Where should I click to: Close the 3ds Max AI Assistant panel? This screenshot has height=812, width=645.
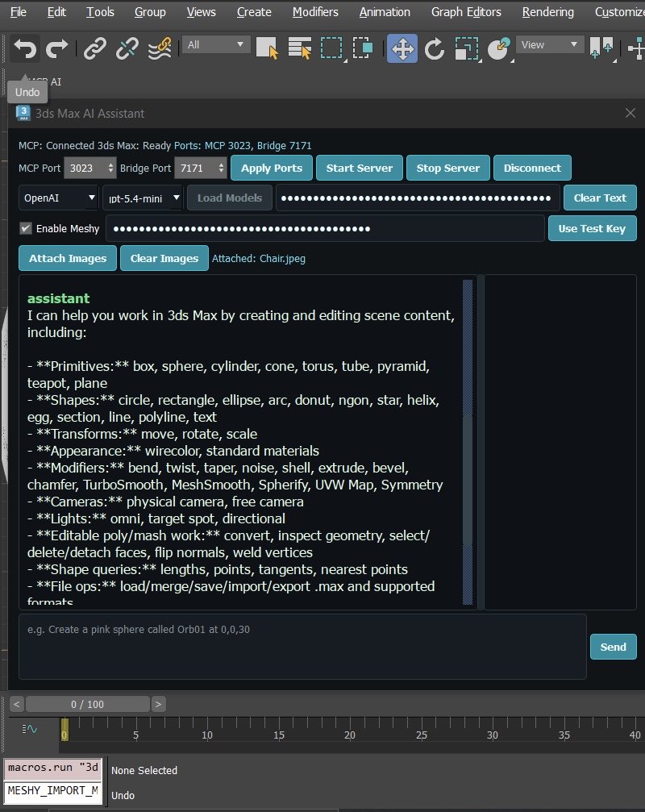(x=630, y=113)
